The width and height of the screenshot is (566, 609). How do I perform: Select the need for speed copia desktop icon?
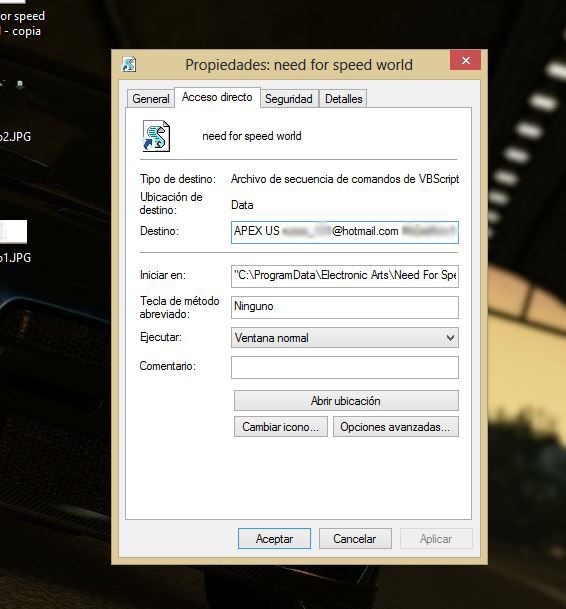click(x=21, y=21)
